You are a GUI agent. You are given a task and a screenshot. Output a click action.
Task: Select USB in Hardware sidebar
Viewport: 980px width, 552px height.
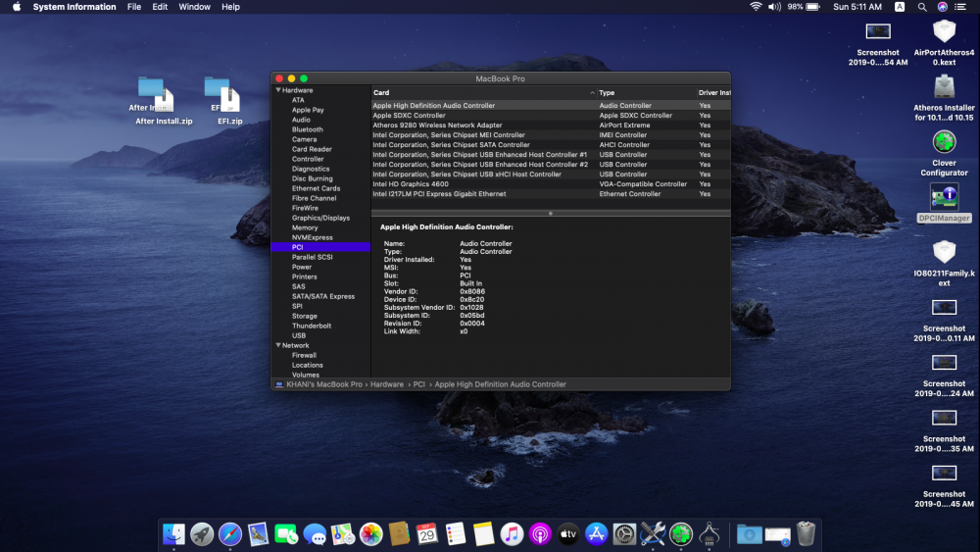pos(299,335)
